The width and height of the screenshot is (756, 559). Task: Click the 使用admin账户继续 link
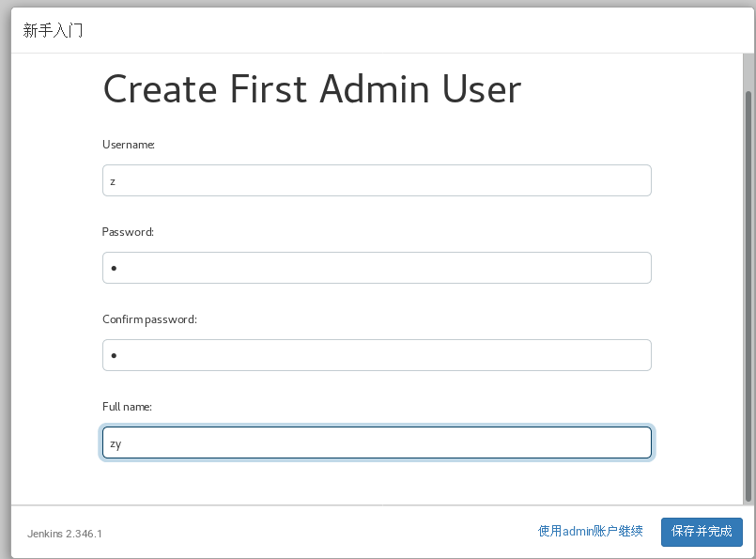tap(590, 531)
